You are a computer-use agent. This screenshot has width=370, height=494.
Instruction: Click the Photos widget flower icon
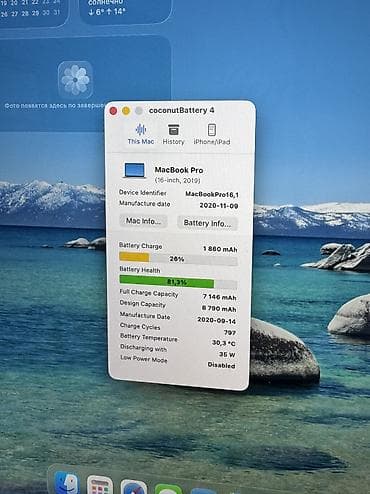coord(75,79)
